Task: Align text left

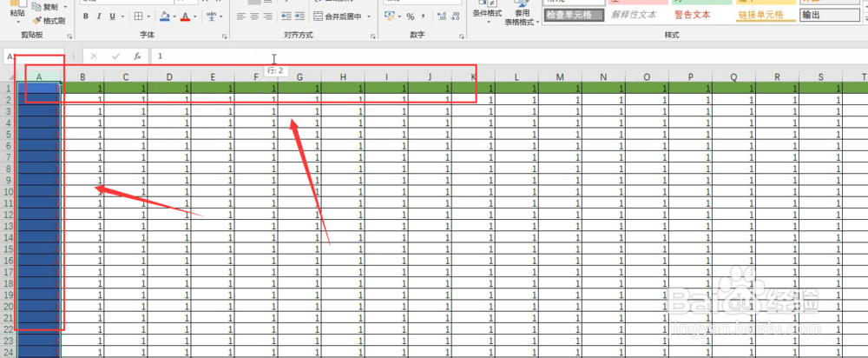Action: tap(240, 17)
